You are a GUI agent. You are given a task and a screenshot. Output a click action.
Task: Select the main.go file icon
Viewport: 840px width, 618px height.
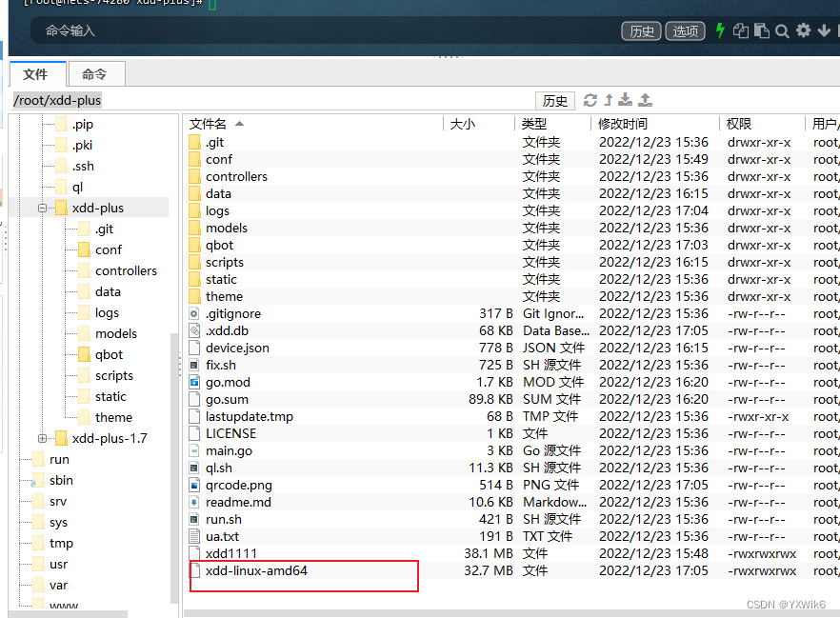pyautogui.click(x=194, y=451)
